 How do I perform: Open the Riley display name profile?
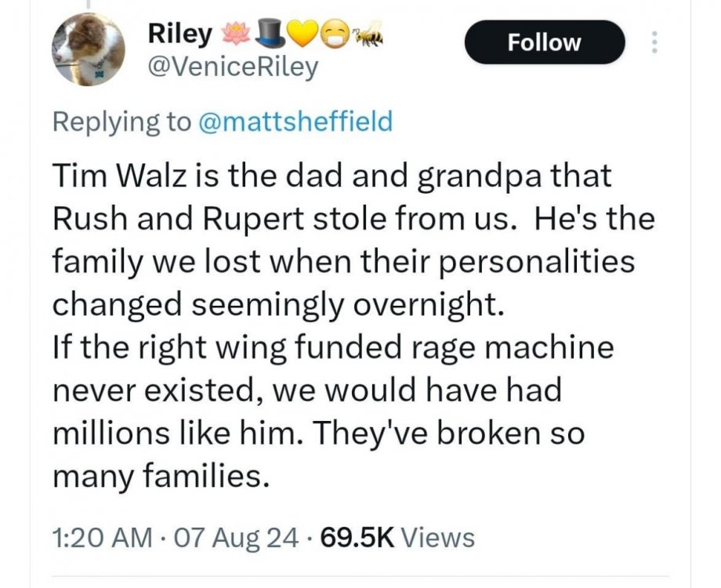coord(179,34)
